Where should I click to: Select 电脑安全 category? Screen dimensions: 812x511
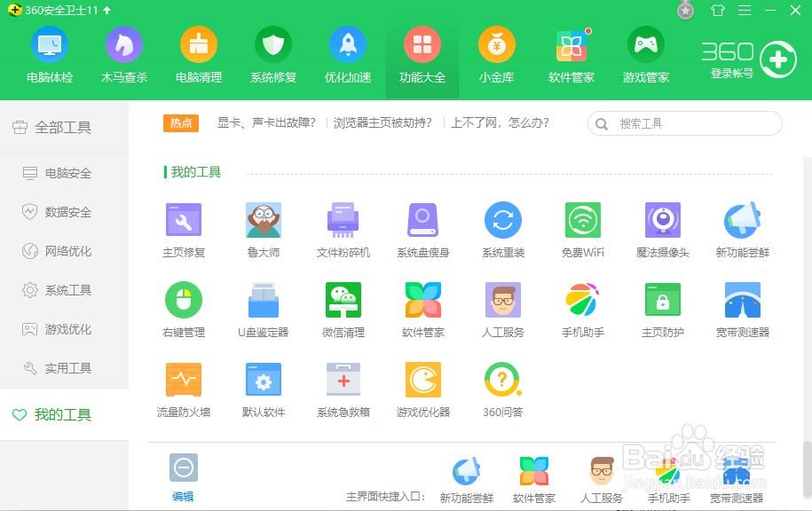tap(64, 173)
